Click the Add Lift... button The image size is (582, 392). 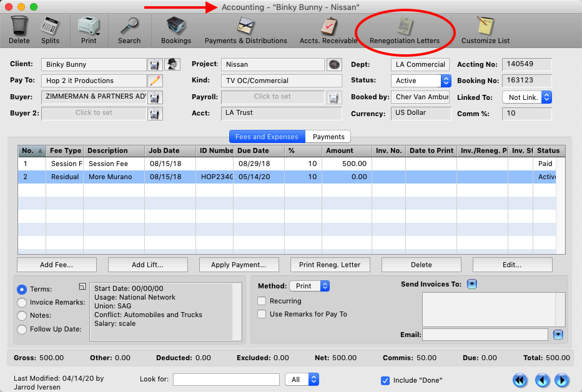pos(148,265)
